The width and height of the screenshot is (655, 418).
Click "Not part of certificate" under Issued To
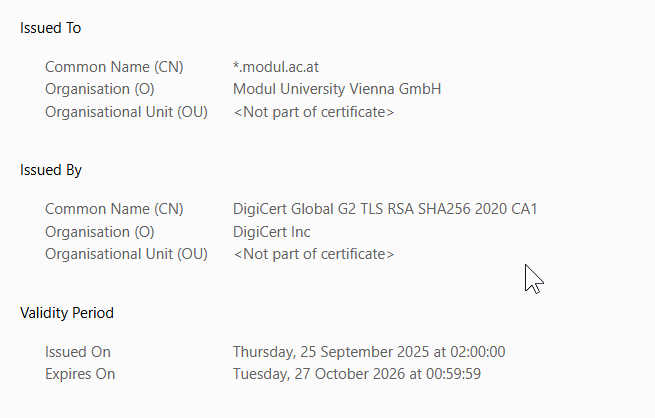(x=313, y=112)
